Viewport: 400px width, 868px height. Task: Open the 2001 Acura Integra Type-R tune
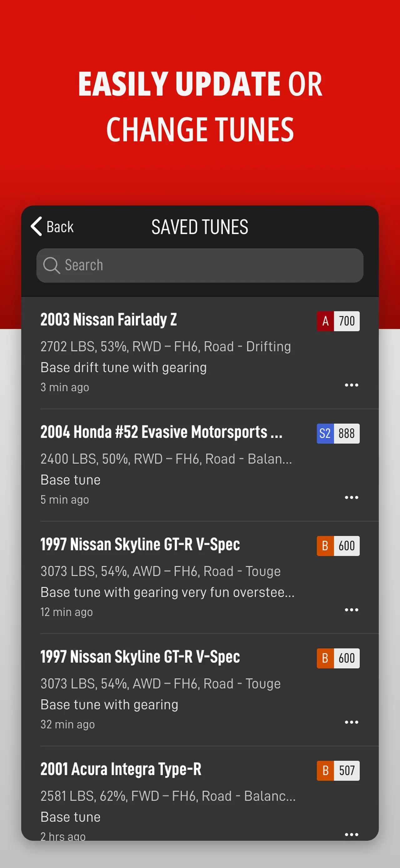(x=200, y=794)
